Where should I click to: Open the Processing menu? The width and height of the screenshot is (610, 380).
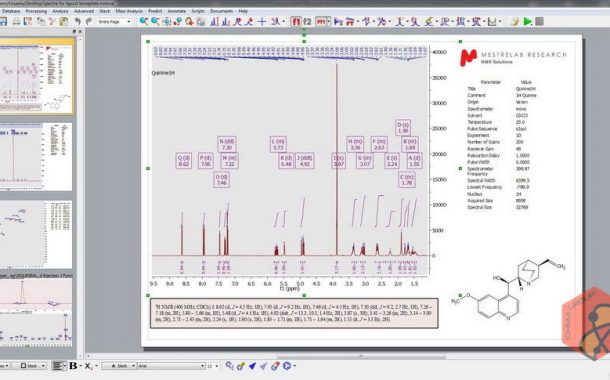pyautogui.click(x=36, y=11)
